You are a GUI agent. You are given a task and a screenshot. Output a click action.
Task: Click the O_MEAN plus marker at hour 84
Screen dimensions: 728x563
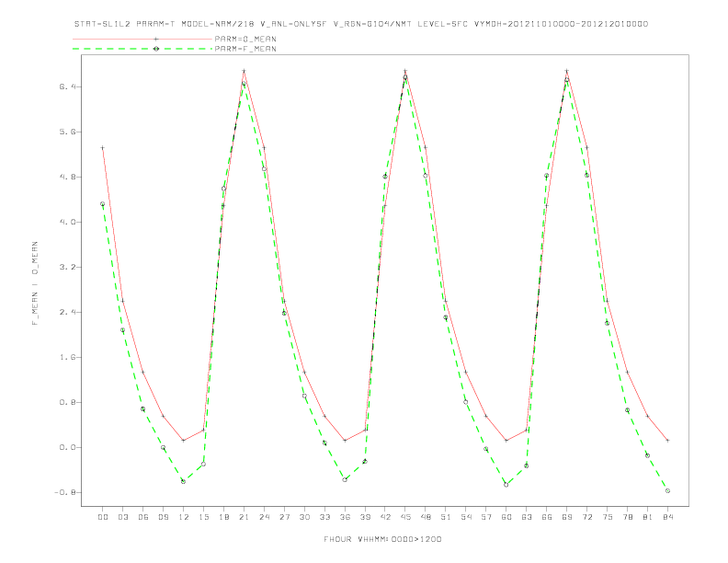[x=667, y=441]
